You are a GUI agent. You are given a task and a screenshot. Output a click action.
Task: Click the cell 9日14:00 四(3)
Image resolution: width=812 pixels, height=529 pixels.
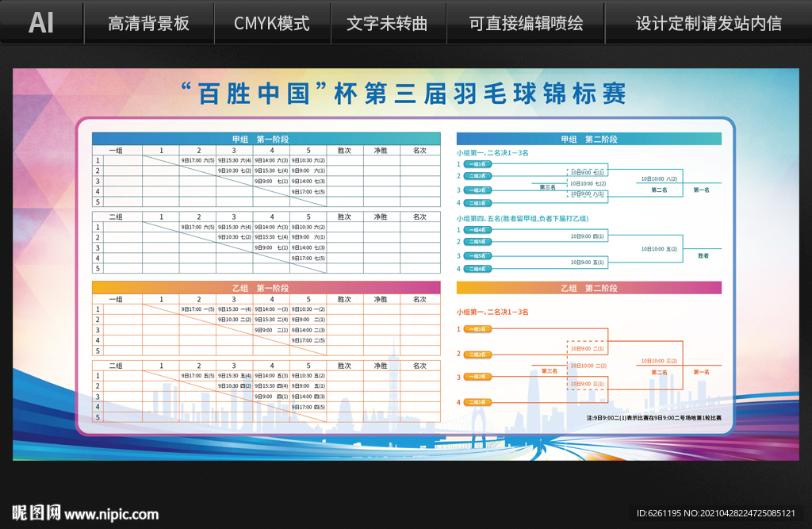tap(308, 397)
